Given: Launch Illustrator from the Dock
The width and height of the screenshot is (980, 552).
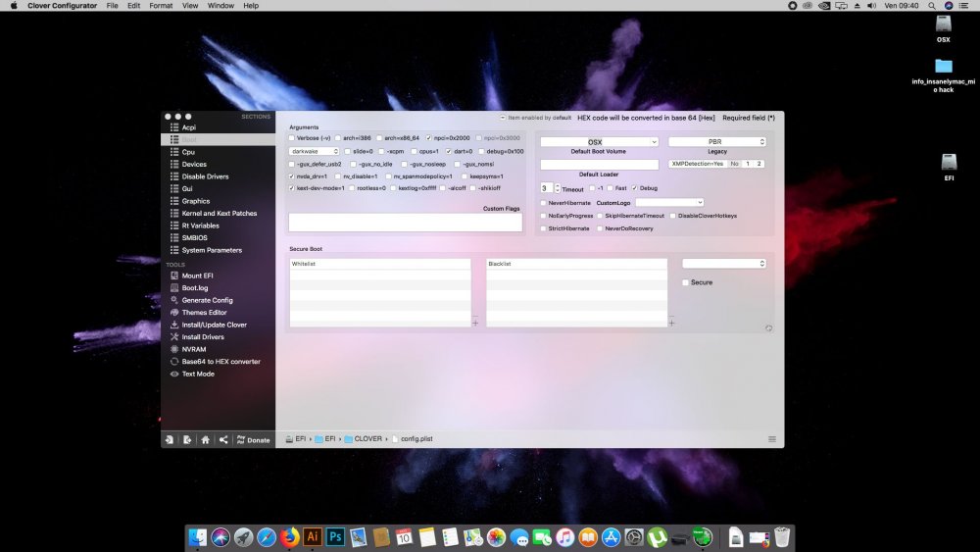Looking at the screenshot, I should click(x=313, y=537).
